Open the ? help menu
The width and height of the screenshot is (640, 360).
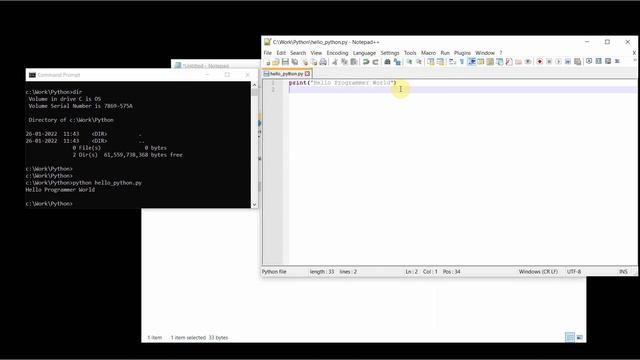(x=501, y=53)
